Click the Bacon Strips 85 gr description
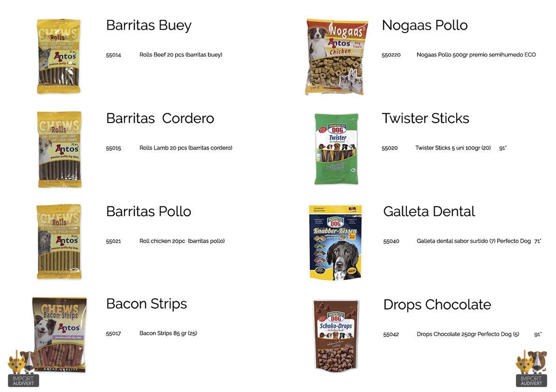The width and height of the screenshot is (556, 392). [168, 333]
